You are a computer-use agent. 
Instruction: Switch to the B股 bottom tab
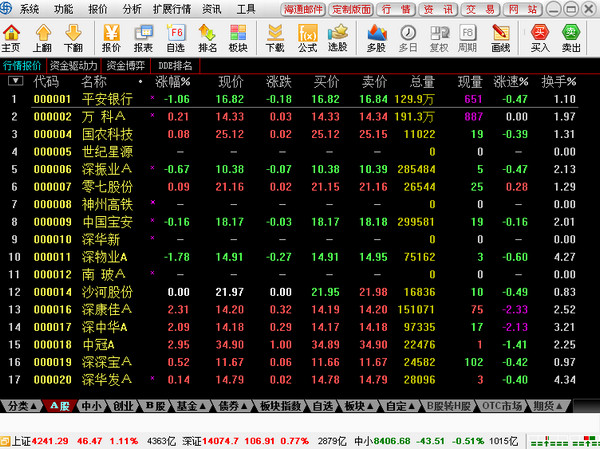pyautogui.click(x=155, y=406)
